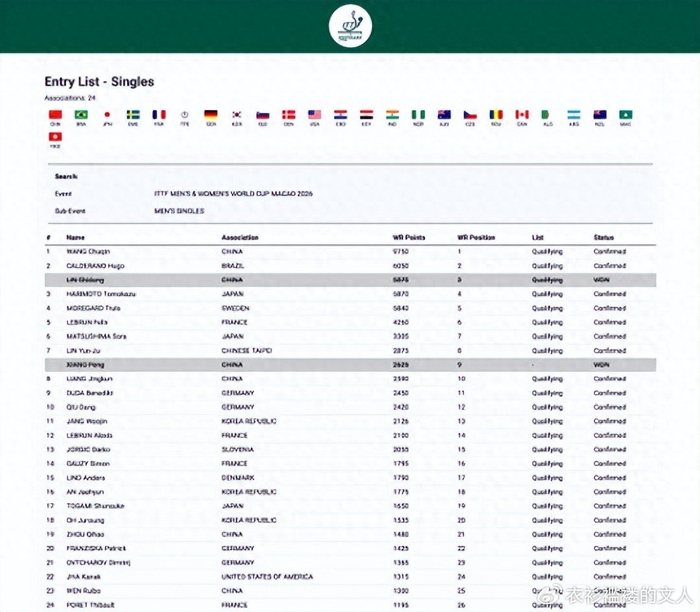Screen dimensions: 700x612
Task: Click the Germany flag icon
Action: [211, 115]
